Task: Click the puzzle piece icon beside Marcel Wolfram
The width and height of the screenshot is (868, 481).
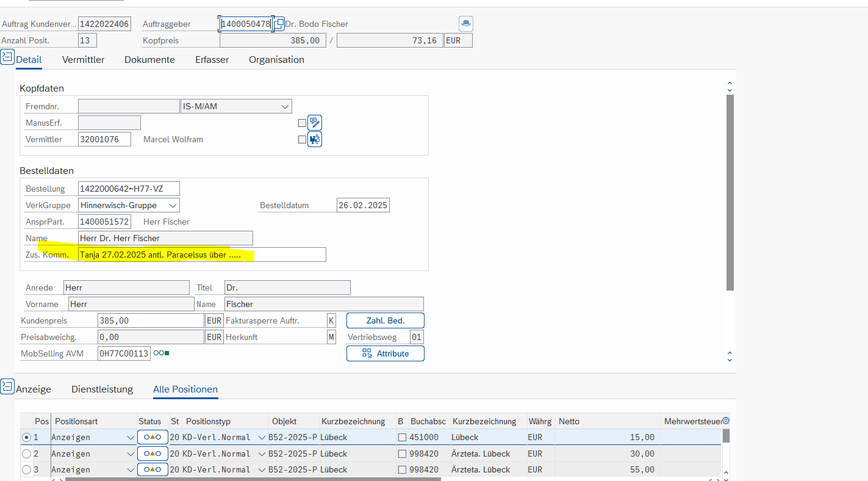Action: click(315, 140)
